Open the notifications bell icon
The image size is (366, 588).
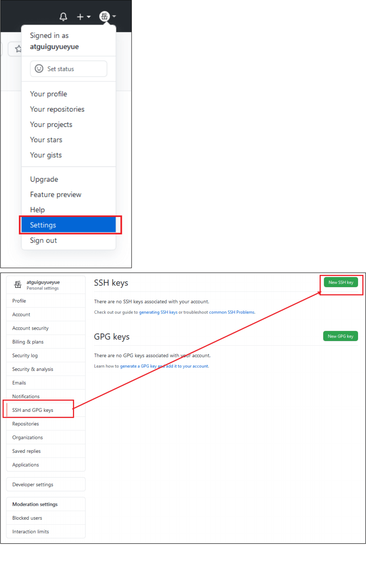pyautogui.click(x=63, y=17)
